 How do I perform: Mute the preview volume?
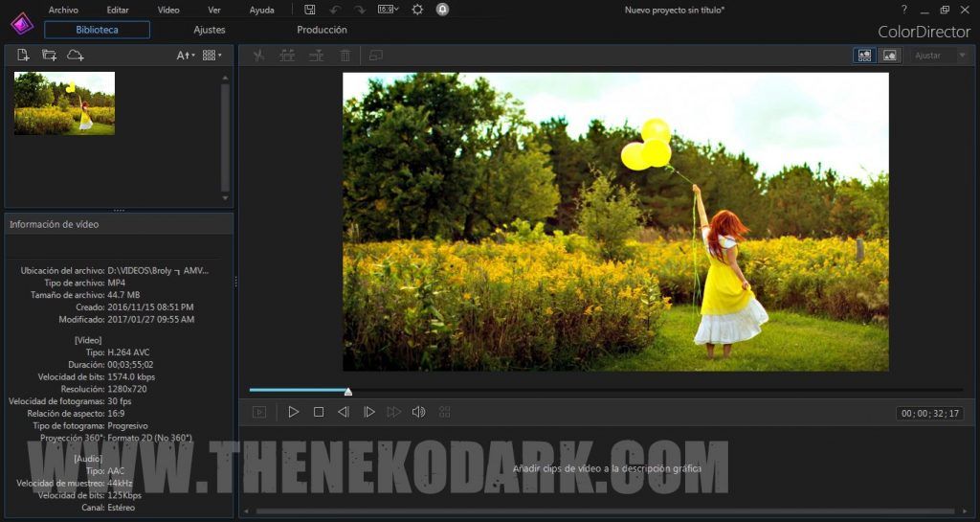(x=418, y=412)
